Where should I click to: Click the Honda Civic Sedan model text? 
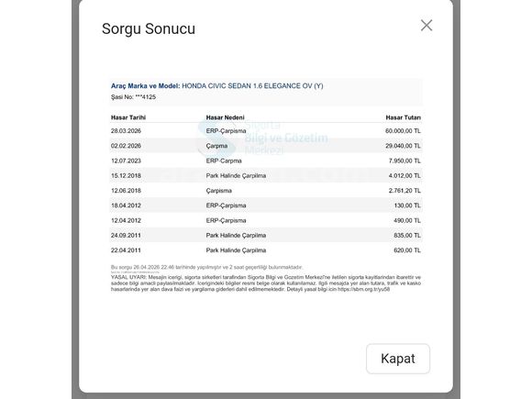click(x=252, y=86)
